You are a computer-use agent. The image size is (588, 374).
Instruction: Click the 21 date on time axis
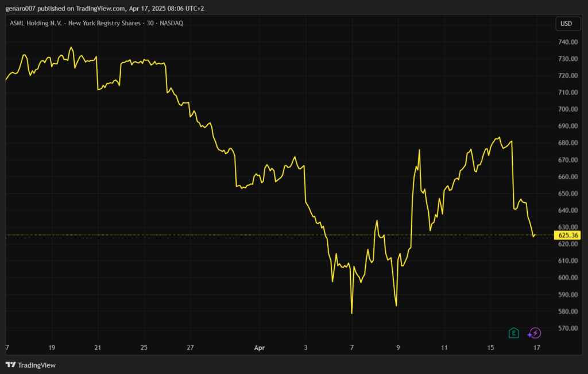[x=98, y=348]
